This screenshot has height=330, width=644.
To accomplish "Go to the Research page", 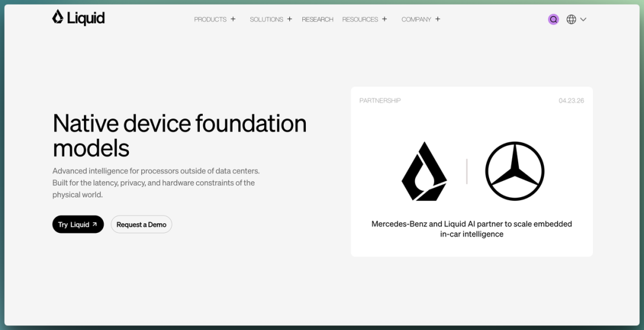I will [317, 19].
